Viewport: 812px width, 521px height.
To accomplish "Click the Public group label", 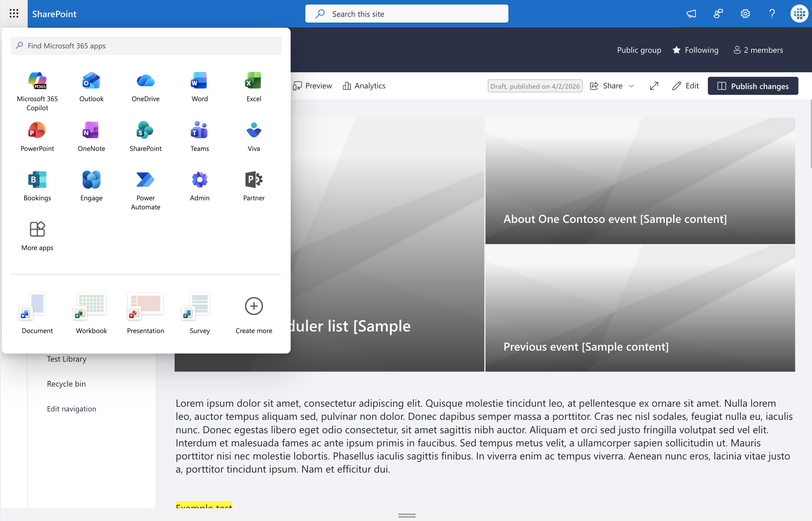I will tap(639, 50).
